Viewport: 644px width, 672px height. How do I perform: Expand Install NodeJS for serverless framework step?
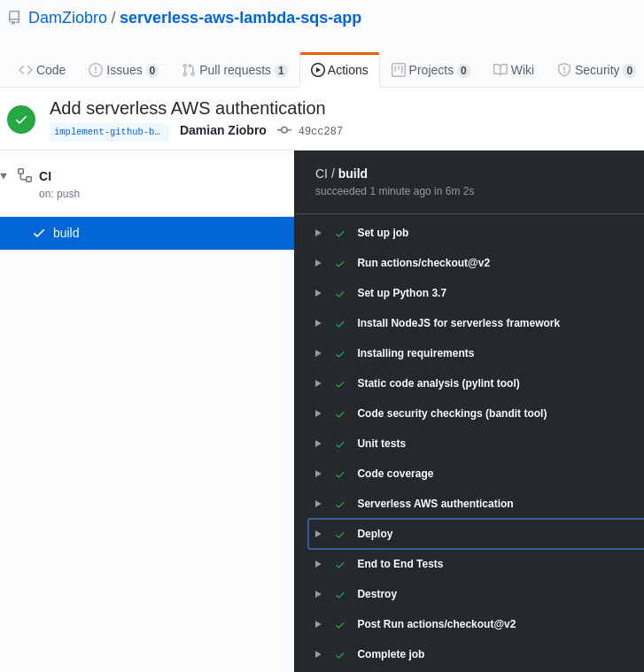(318, 323)
